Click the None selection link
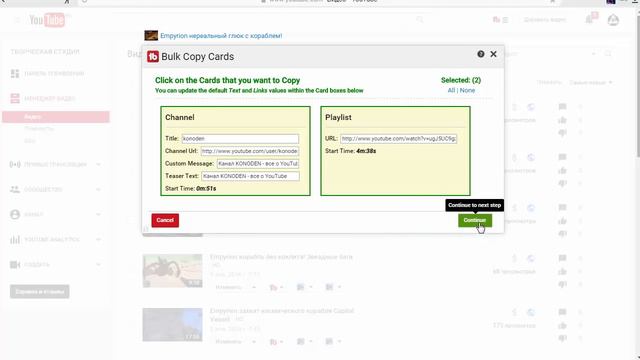 [467, 90]
